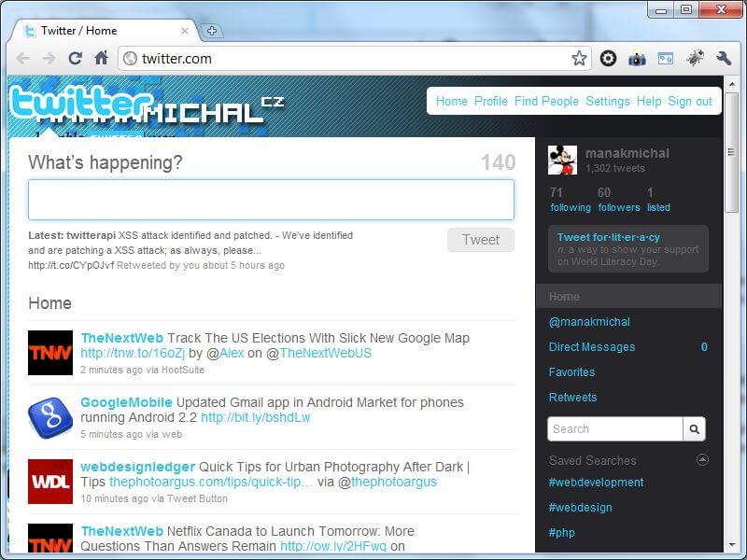Click the Tweet button
The image size is (747, 560).
(x=481, y=240)
